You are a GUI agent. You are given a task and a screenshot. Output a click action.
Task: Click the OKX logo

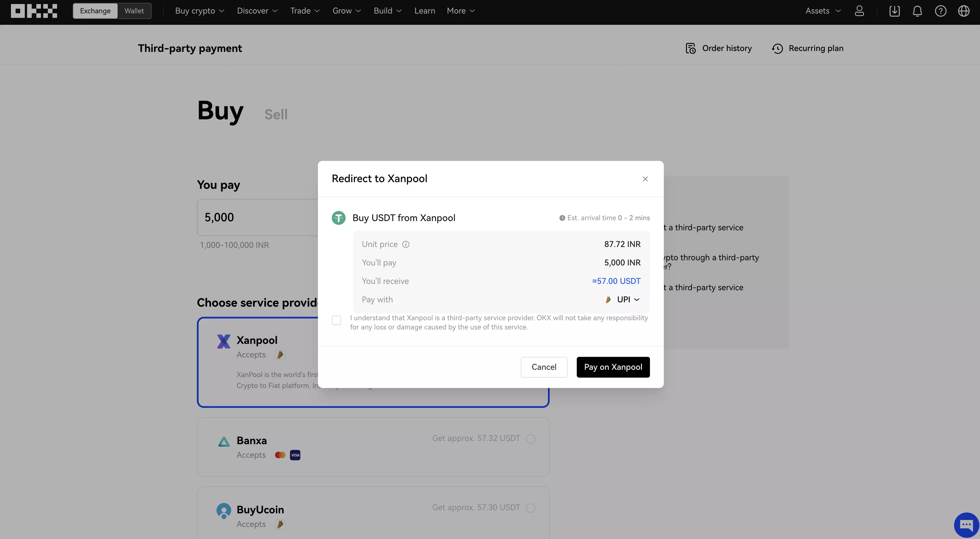tap(34, 11)
